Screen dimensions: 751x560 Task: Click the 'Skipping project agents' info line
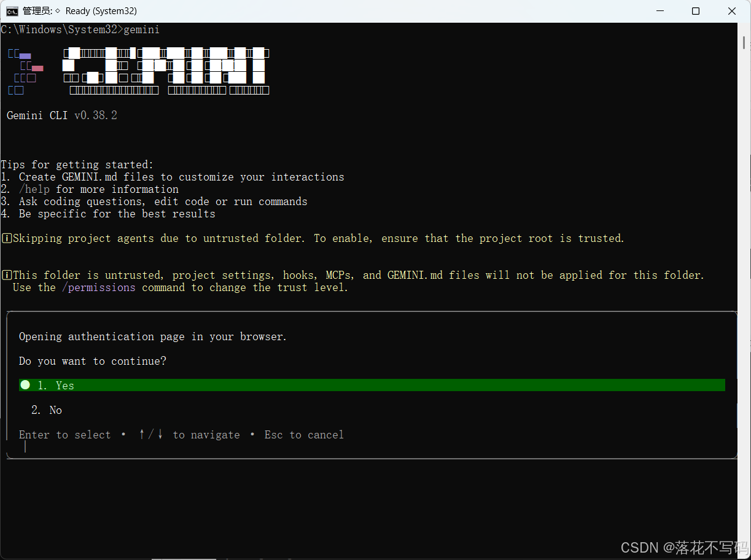click(313, 238)
